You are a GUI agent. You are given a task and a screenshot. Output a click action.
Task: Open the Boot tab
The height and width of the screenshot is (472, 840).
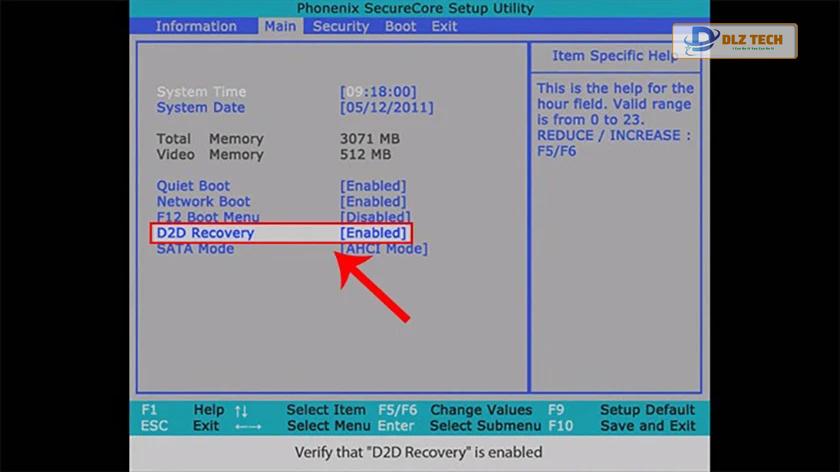point(400,26)
